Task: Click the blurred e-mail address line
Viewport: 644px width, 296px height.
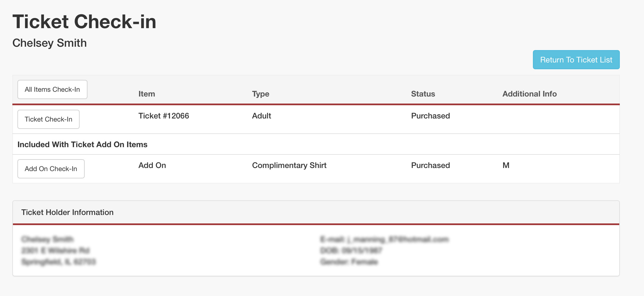Action: (x=384, y=239)
